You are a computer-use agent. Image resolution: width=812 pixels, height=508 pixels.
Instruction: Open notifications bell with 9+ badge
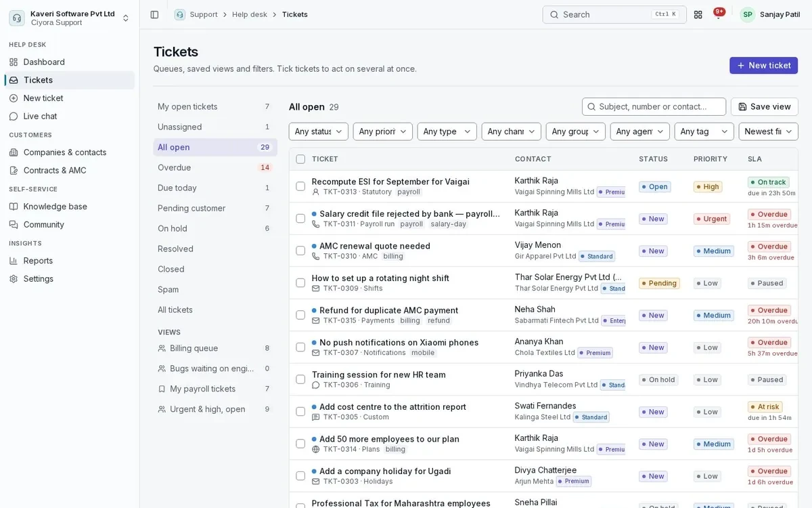pyautogui.click(x=719, y=14)
